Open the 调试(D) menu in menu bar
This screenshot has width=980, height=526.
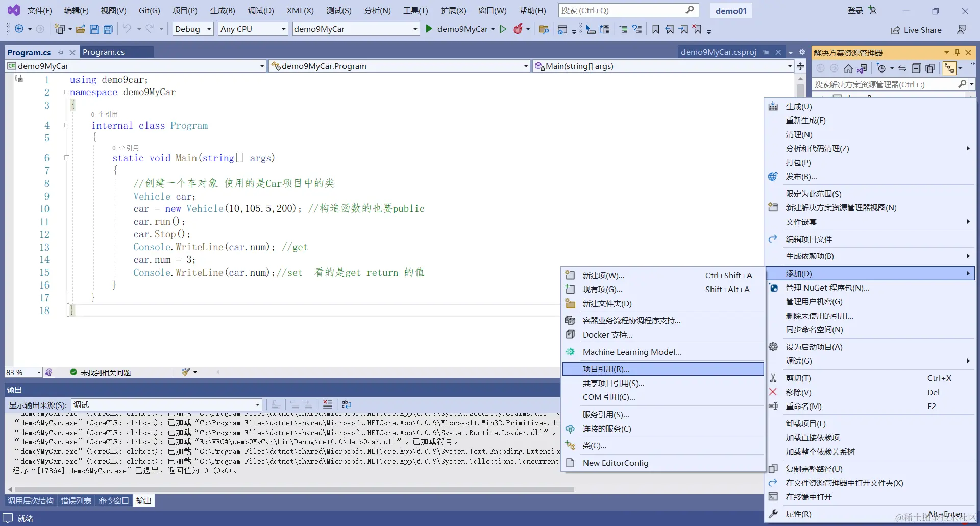(x=261, y=11)
